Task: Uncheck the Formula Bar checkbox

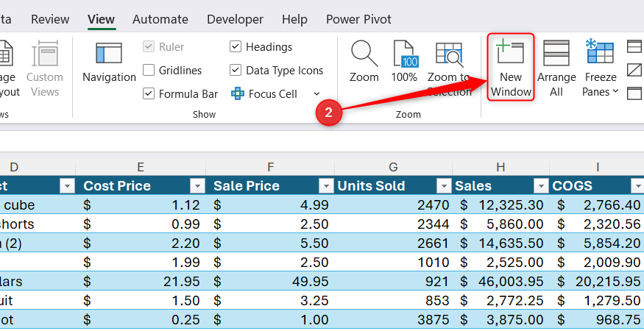Action: (x=149, y=94)
